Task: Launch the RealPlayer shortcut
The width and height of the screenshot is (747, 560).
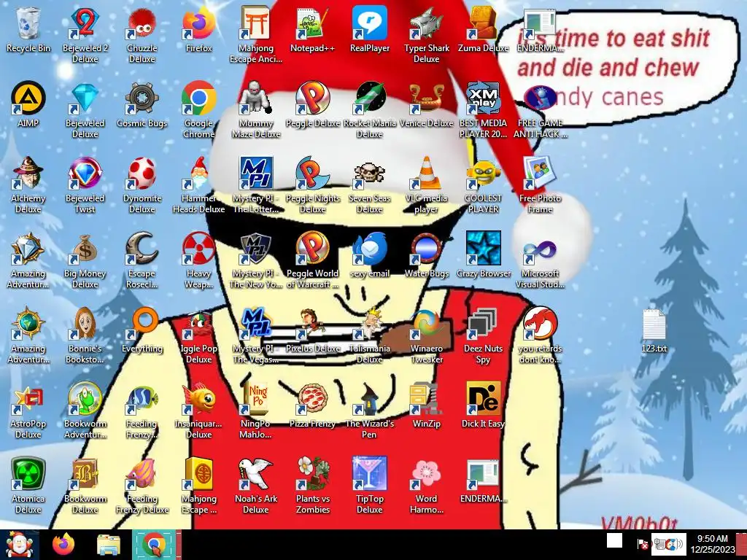Action: coord(370,29)
